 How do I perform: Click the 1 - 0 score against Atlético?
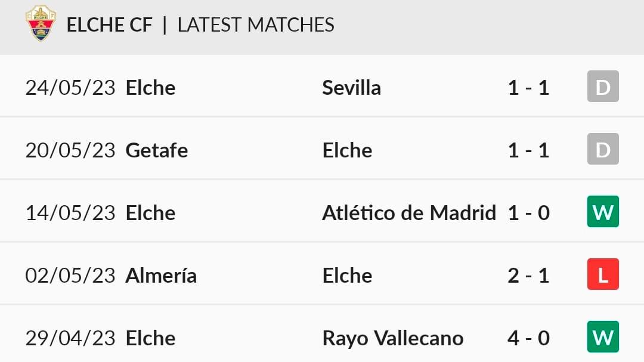coord(528,213)
